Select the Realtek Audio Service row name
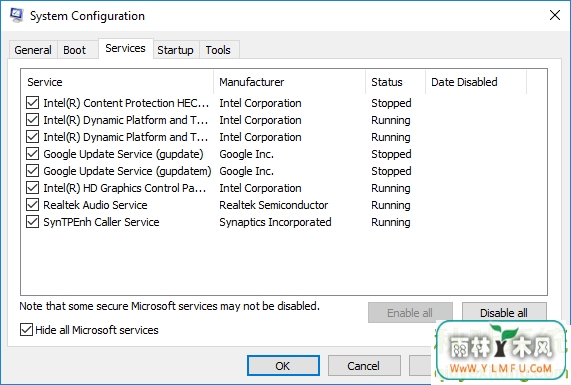 tap(95, 205)
